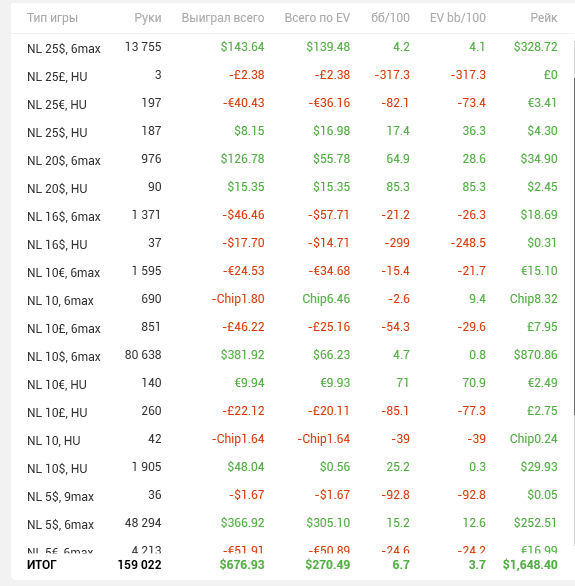Select the NL 5$, 9max row

292,496
